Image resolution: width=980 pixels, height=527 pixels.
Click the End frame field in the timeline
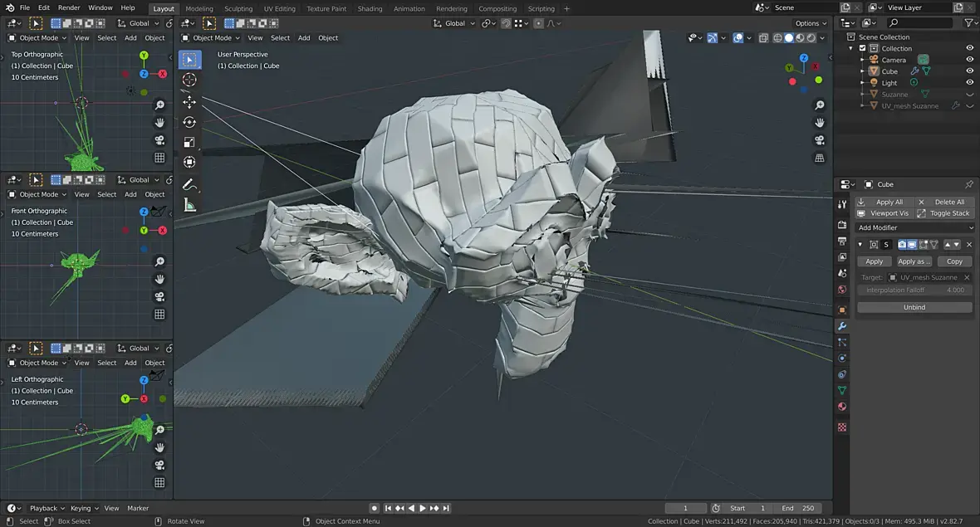[x=796, y=508]
